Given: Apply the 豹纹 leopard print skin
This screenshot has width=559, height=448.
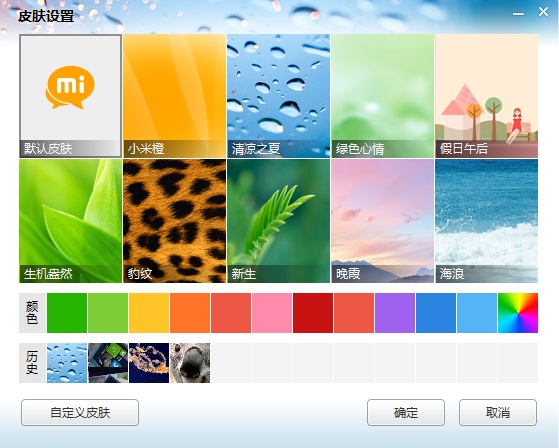Looking at the screenshot, I should tap(175, 221).
